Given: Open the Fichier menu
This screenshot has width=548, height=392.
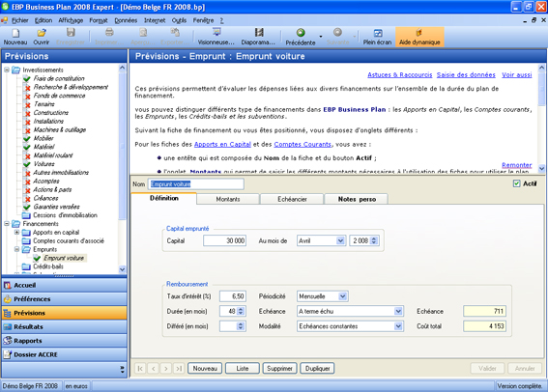Looking at the screenshot, I should point(20,20).
